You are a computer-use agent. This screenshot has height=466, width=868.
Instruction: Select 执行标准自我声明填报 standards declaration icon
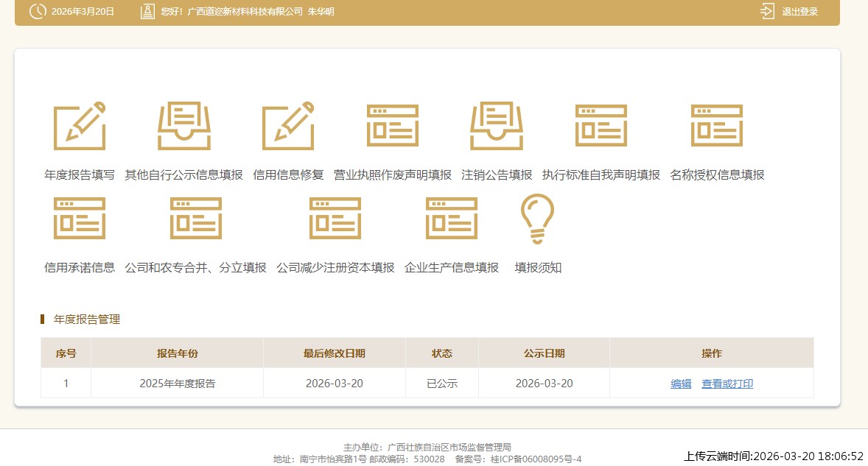601,125
